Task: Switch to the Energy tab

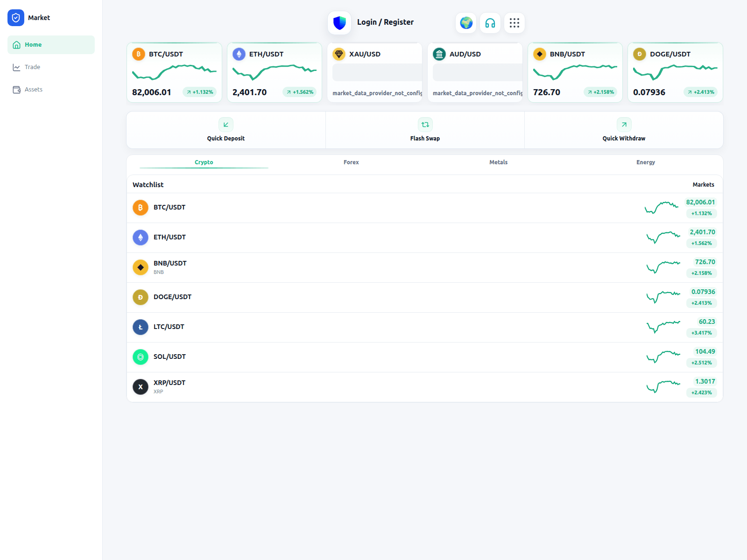Action: (646, 162)
